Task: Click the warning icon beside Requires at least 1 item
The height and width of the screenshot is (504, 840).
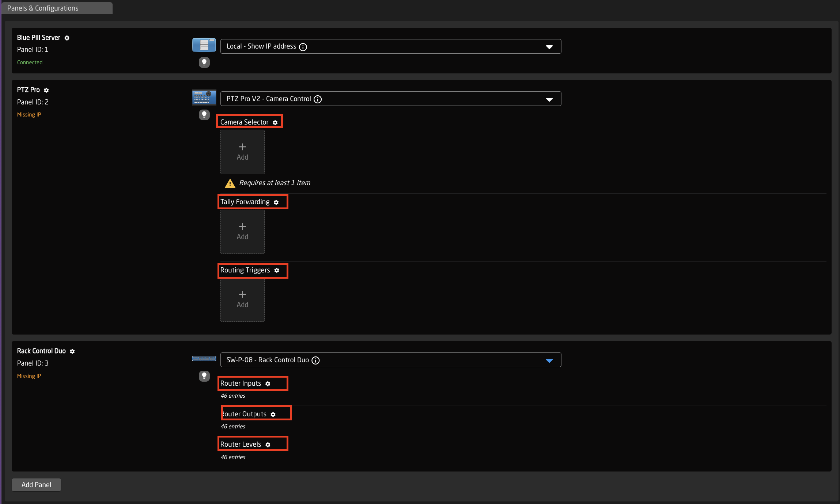Action: coord(230,183)
